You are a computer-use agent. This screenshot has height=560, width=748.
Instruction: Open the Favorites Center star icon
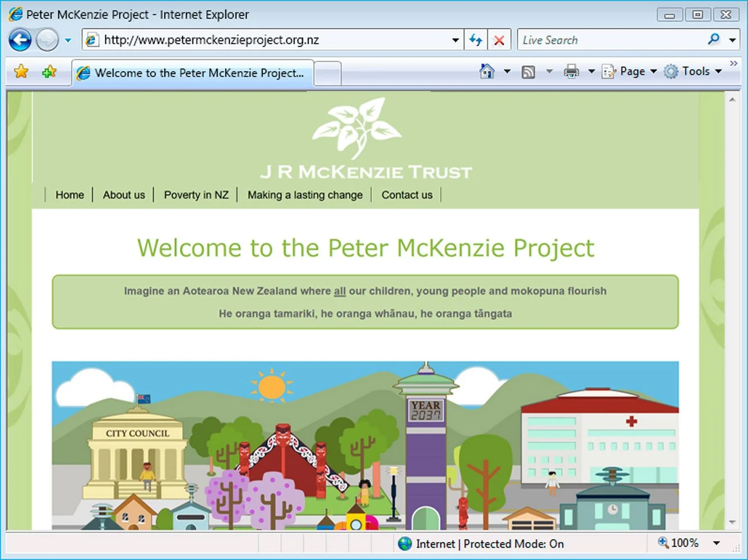pos(21,72)
